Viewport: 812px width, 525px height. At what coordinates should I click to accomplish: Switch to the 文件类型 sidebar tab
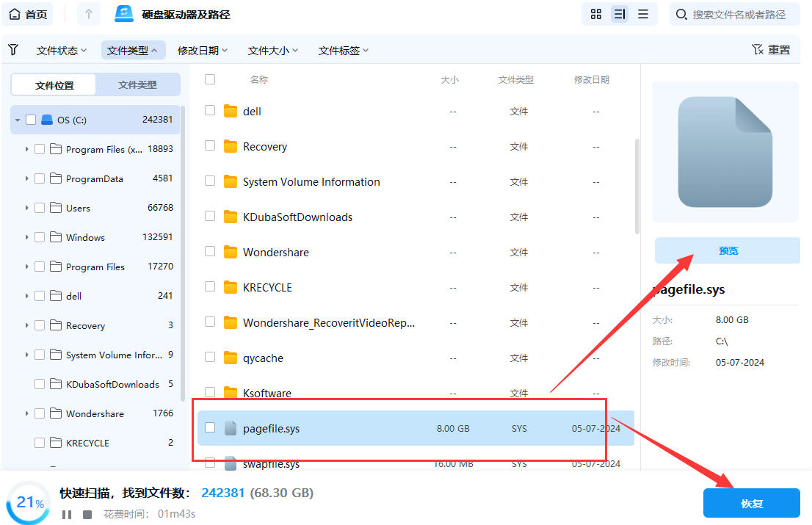[137, 84]
